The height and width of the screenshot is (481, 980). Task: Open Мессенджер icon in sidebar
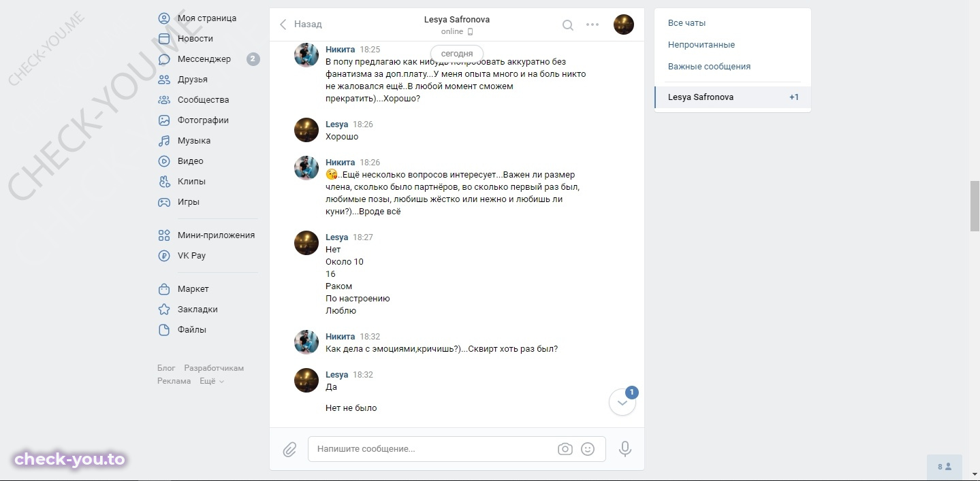[x=164, y=59]
